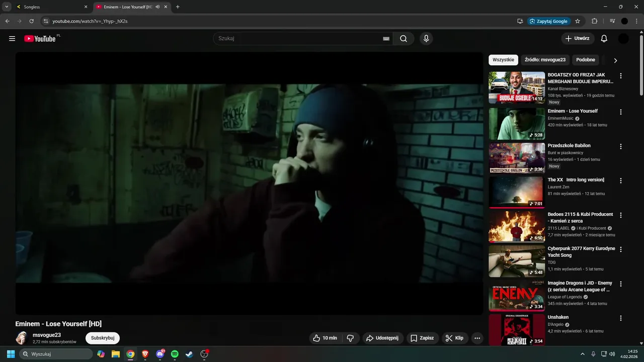The width and height of the screenshot is (644, 362).
Task: Open File Explorer from taskbar
Action: click(116, 354)
